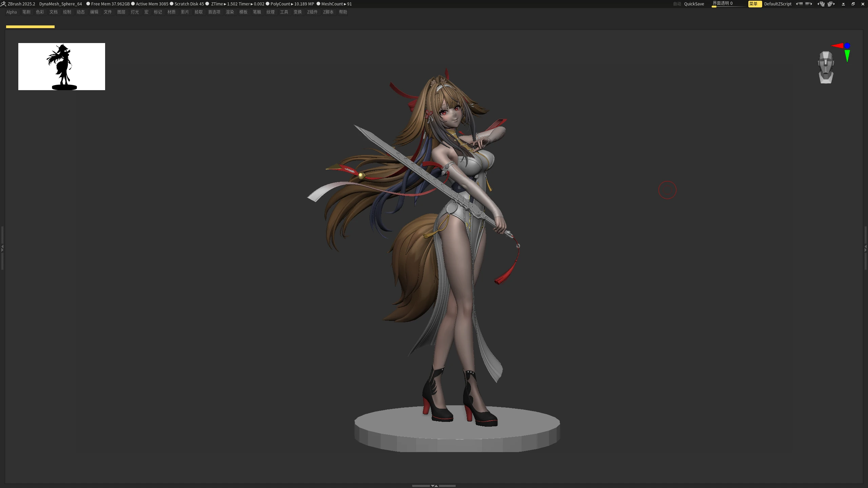Open the Z插件 plugin menu
Viewport: 868px width, 488px height.
(312, 12)
